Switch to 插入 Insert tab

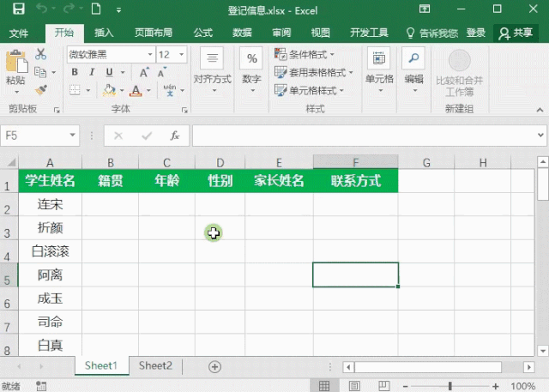tap(104, 33)
